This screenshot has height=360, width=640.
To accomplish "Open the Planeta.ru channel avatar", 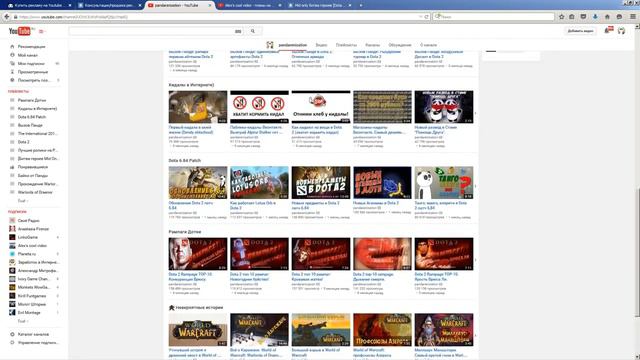I will [x=12, y=254].
